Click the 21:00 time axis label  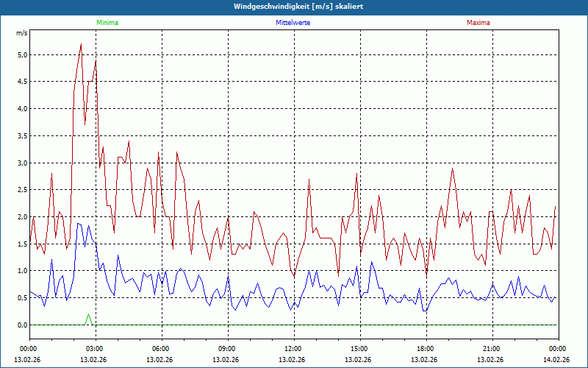(x=491, y=349)
